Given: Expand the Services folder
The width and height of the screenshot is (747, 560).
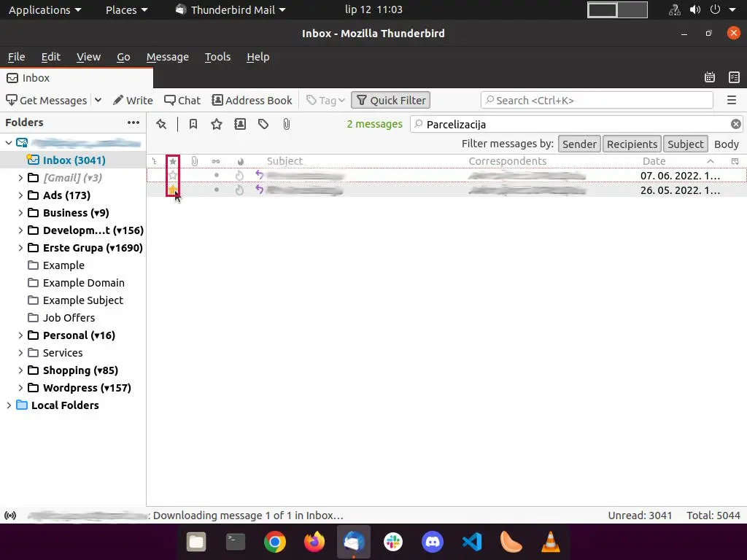Looking at the screenshot, I should [20, 353].
